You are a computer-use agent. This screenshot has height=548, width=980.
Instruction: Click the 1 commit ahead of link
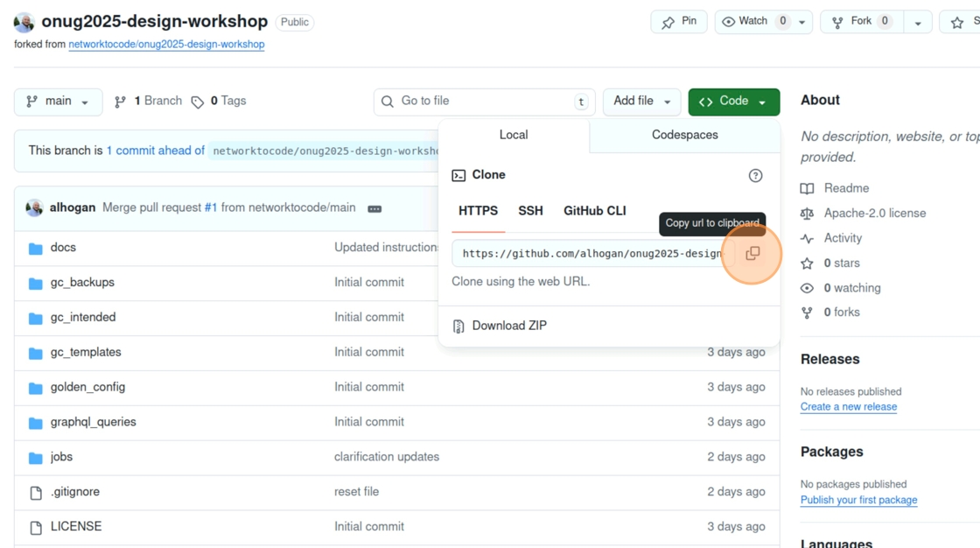click(x=156, y=151)
